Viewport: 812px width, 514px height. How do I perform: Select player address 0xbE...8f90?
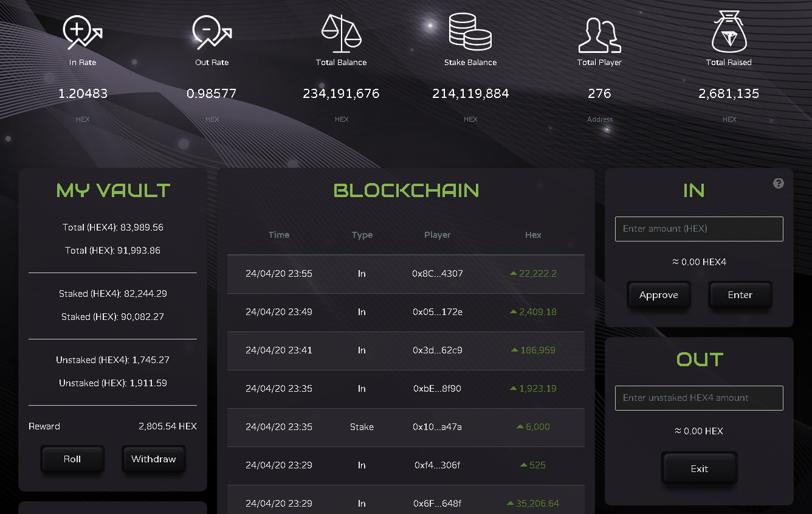(437, 389)
